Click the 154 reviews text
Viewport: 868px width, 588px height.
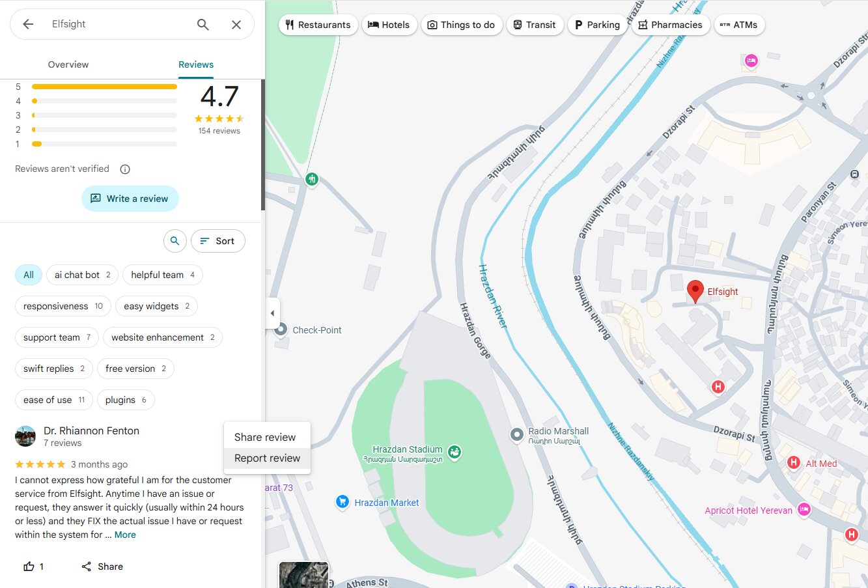219,131
